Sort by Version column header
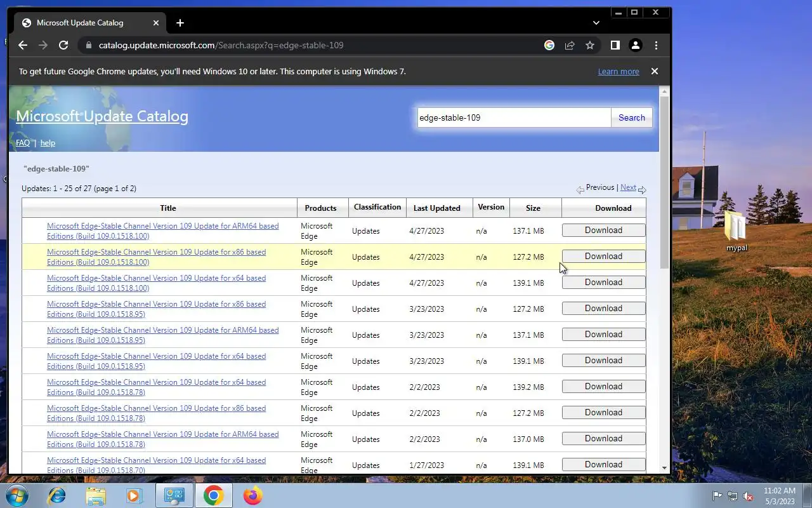The image size is (812, 508). 491,207
